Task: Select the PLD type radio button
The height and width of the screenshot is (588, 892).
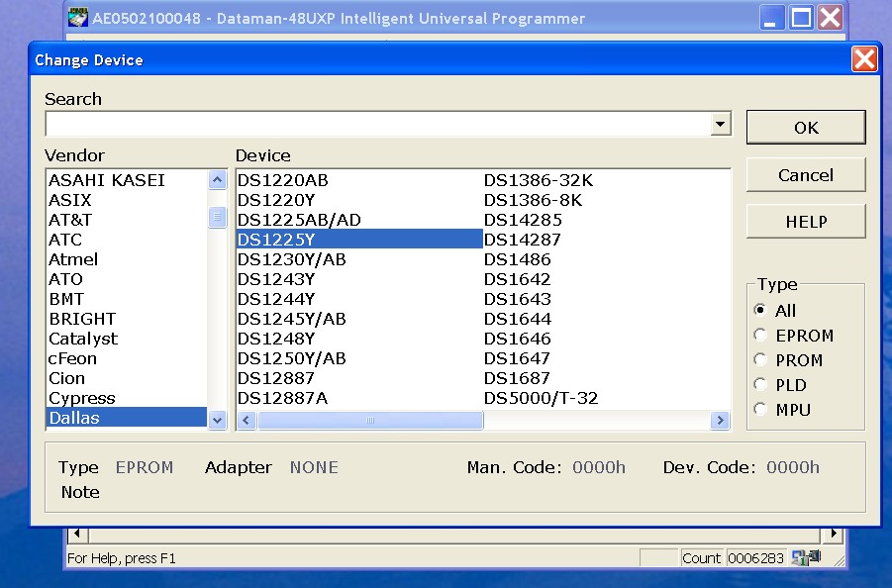Action: pyautogui.click(x=760, y=384)
